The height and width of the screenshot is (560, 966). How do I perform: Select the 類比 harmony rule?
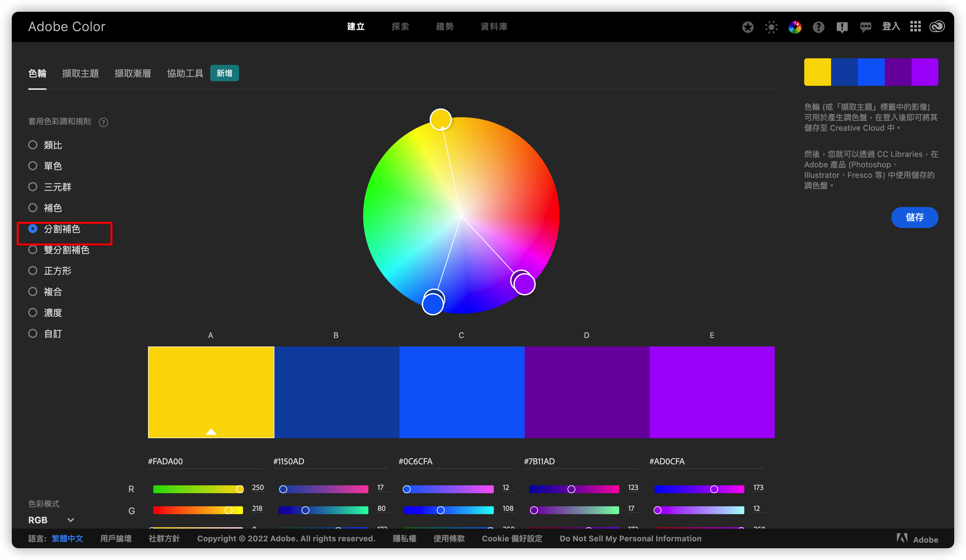pos(45,145)
